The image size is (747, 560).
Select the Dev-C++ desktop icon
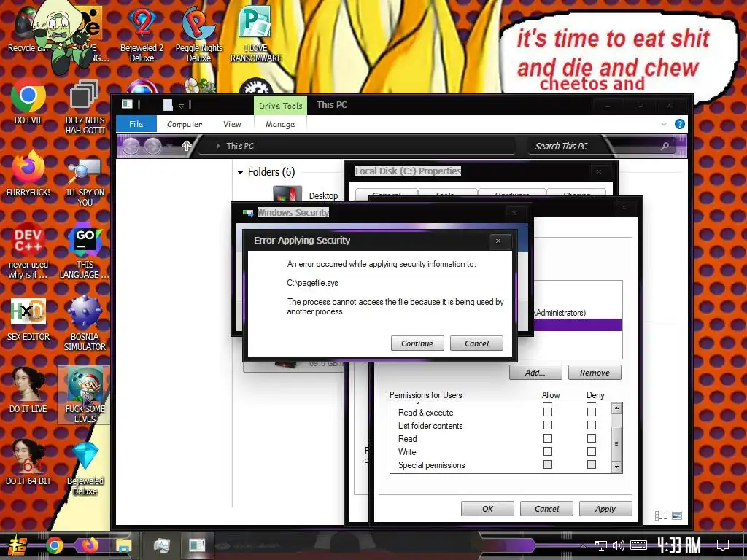28,250
